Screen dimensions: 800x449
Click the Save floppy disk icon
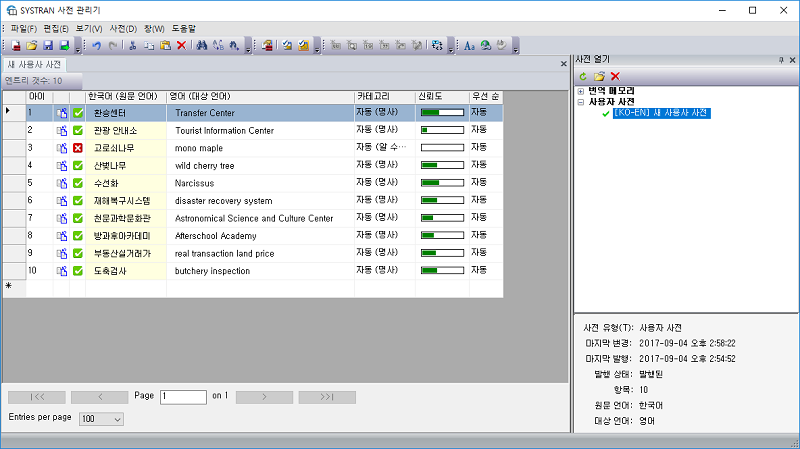[x=48, y=45]
